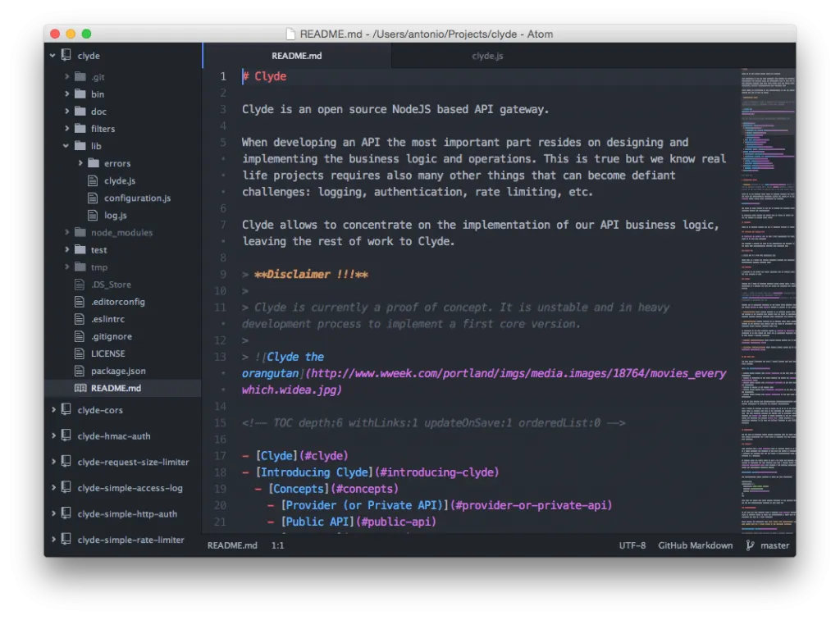
Task: Click the log.js file icon
Action: point(93,215)
